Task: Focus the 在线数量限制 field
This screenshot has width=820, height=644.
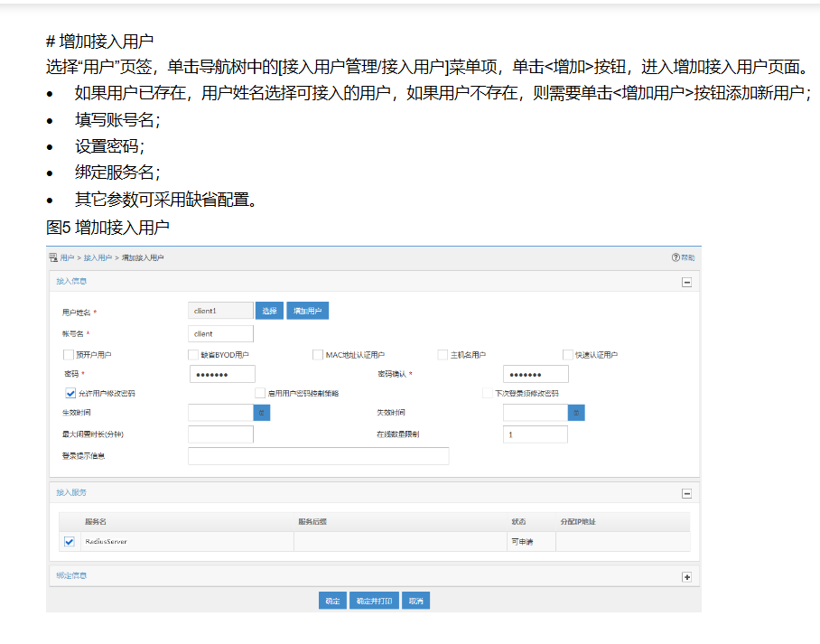Action: [x=536, y=434]
